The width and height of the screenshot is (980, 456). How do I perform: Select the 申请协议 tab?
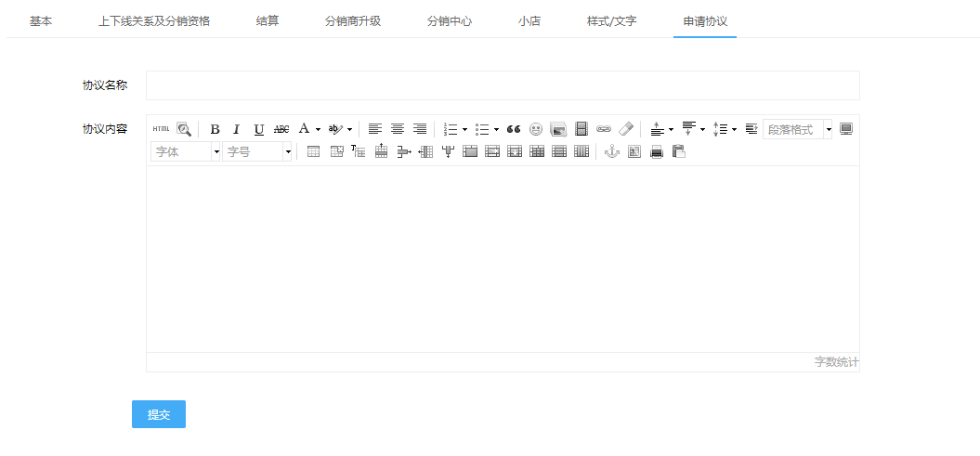coord(705,21)
